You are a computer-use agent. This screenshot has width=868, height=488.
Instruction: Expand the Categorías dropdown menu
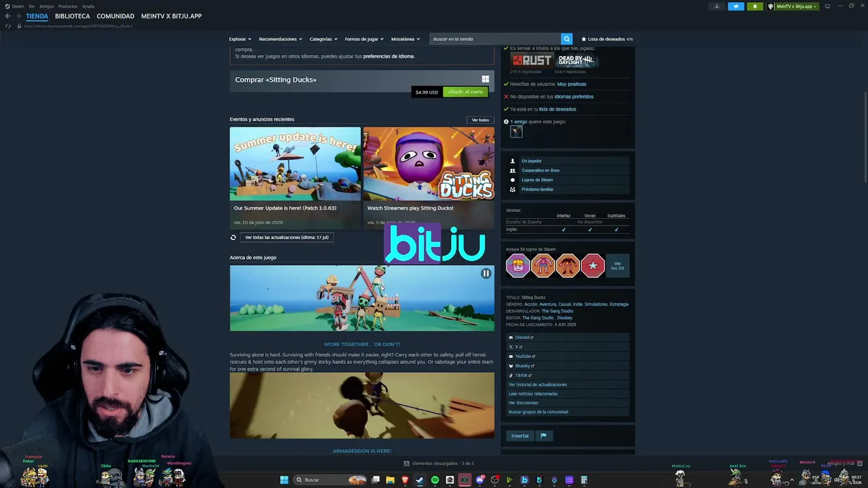(324, 39)
